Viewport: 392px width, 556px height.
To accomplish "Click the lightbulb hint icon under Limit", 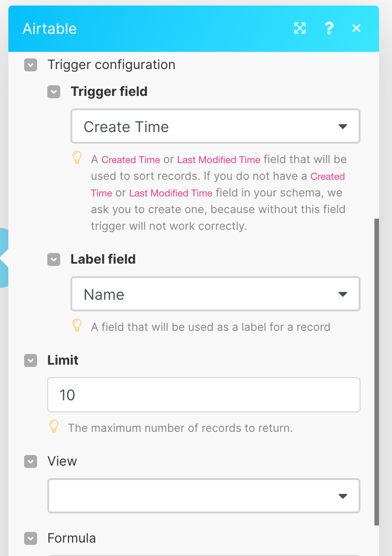I will pyautogui.click(x=54, y=427).
